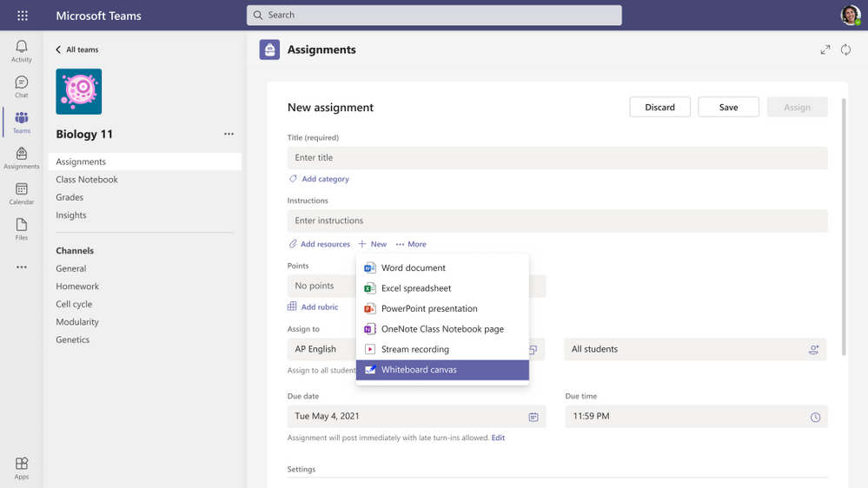Click Add resources
868x488 pixels.
[x=320, y=244]
